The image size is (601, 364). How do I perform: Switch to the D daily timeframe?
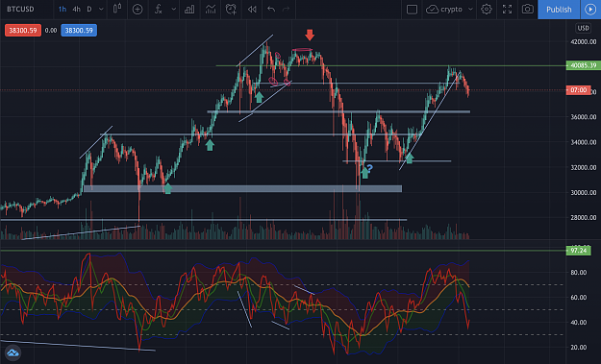tap(89, 9)
